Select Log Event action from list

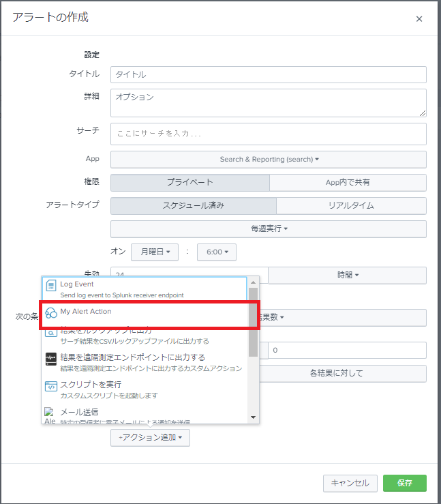coord(145,289)
